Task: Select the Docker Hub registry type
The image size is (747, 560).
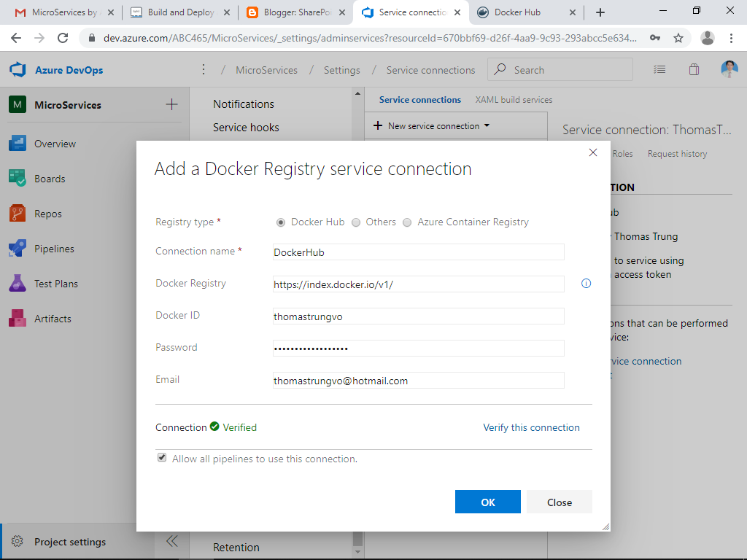Action: [x=281, y=222]
